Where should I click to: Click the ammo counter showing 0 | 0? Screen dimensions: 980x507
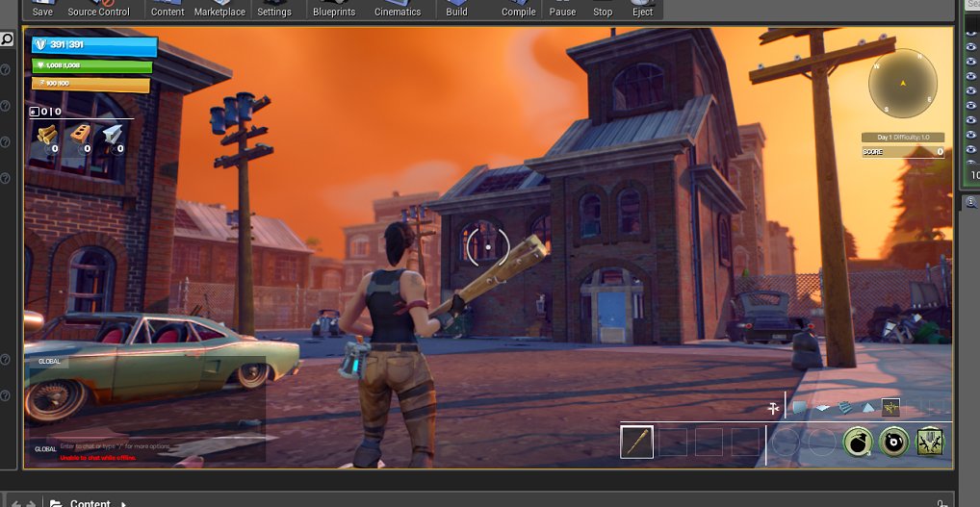coord(45,112)
